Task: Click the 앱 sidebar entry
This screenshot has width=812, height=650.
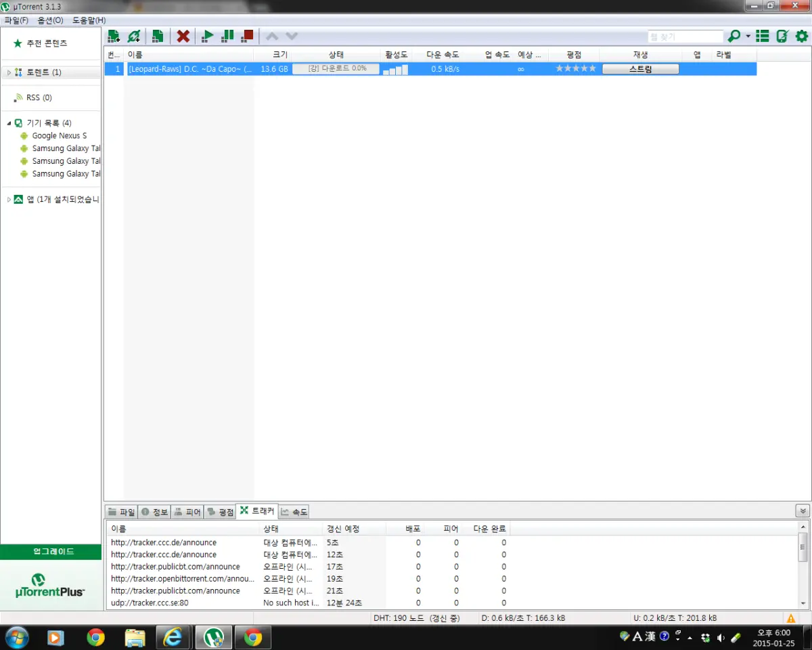Action: tap(63, 200)
